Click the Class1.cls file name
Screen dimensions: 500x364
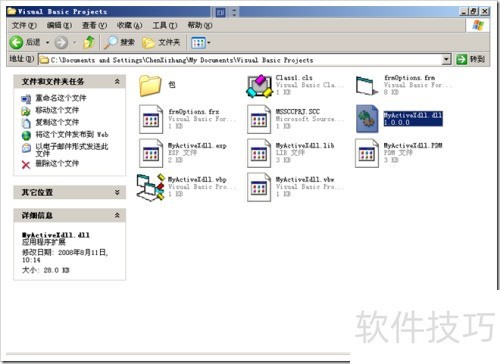294,78
